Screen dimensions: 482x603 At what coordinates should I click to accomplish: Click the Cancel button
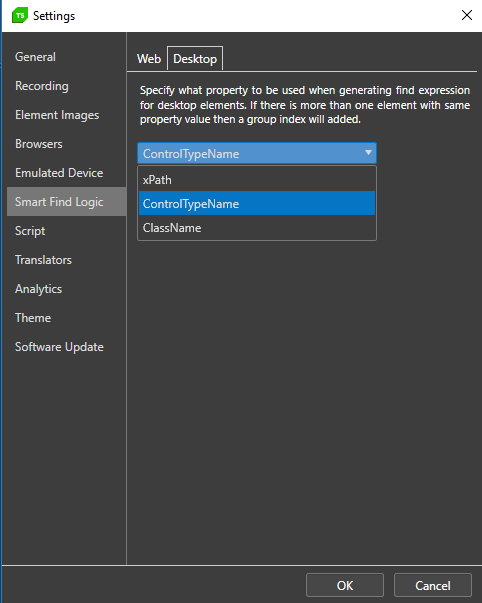tap(433, 585)
